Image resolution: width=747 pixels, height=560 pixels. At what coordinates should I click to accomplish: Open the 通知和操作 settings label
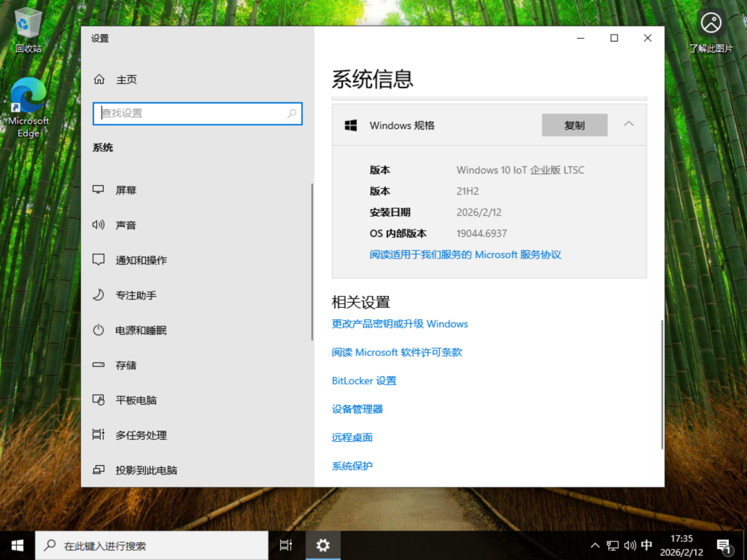(141, 260)
